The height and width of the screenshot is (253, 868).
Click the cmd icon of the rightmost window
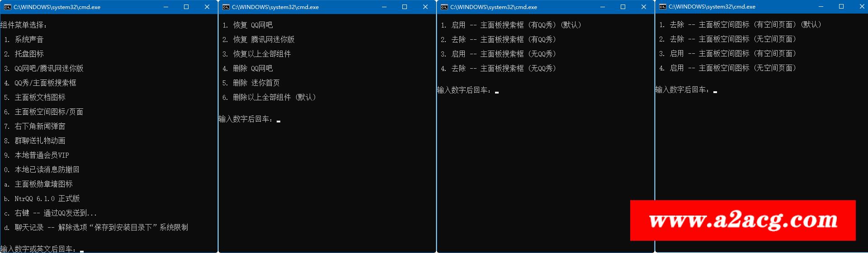(x=662, y=7)
